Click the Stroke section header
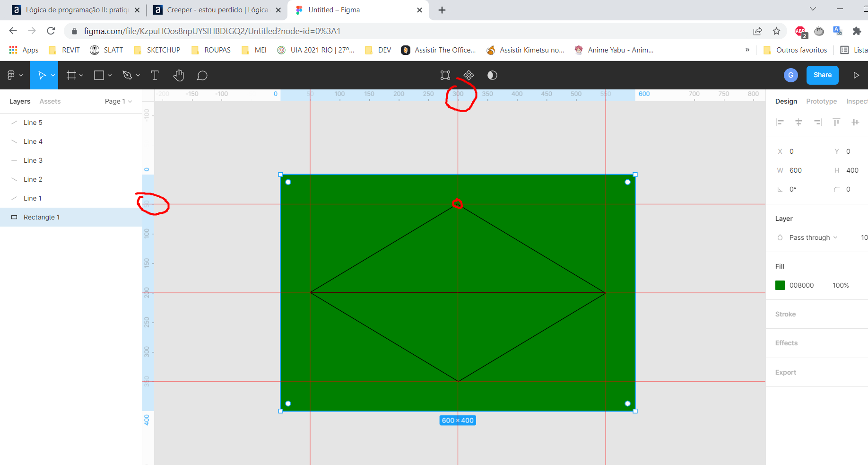Screen dimensions: 868x465 point(785,314)
